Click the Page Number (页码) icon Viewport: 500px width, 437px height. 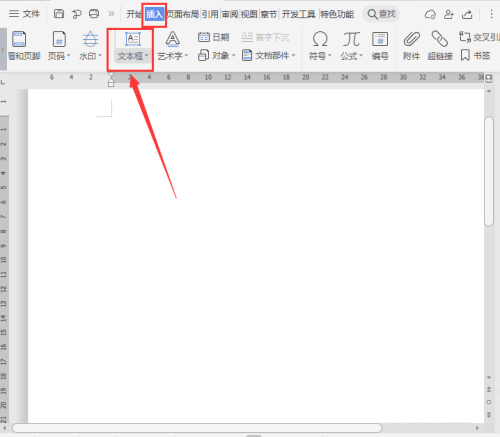[x=59, y=39]
